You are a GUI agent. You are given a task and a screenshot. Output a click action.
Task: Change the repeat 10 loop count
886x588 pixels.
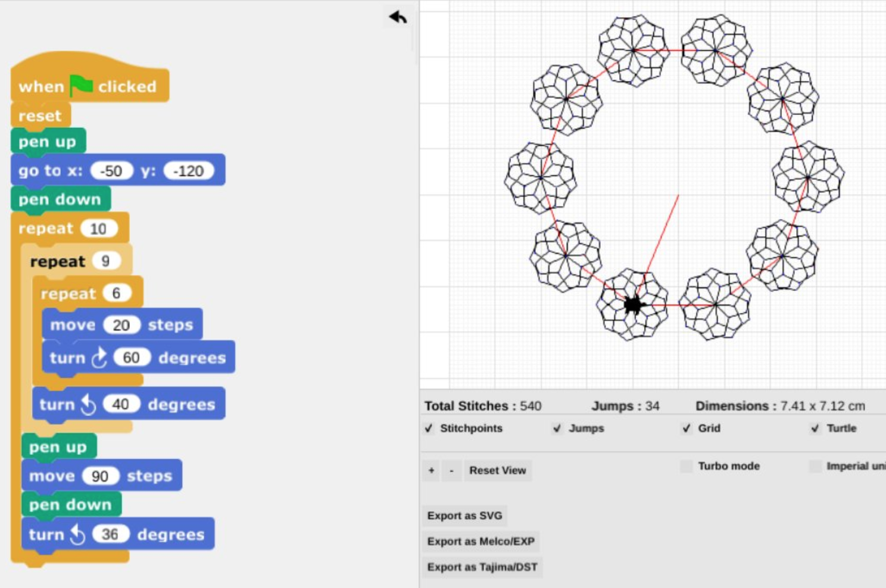[x=100, y=228]
